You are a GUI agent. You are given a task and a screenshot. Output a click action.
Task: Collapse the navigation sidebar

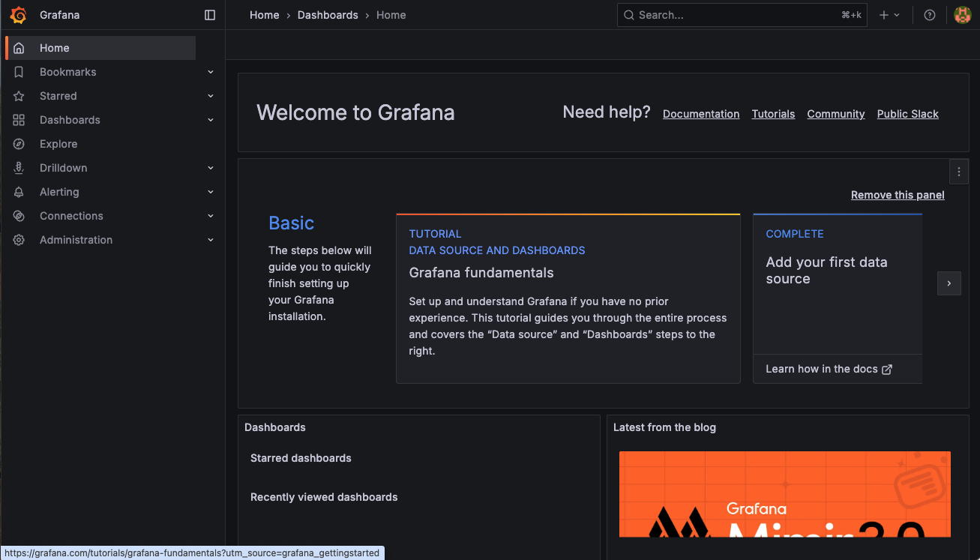(x=209, y=14)
